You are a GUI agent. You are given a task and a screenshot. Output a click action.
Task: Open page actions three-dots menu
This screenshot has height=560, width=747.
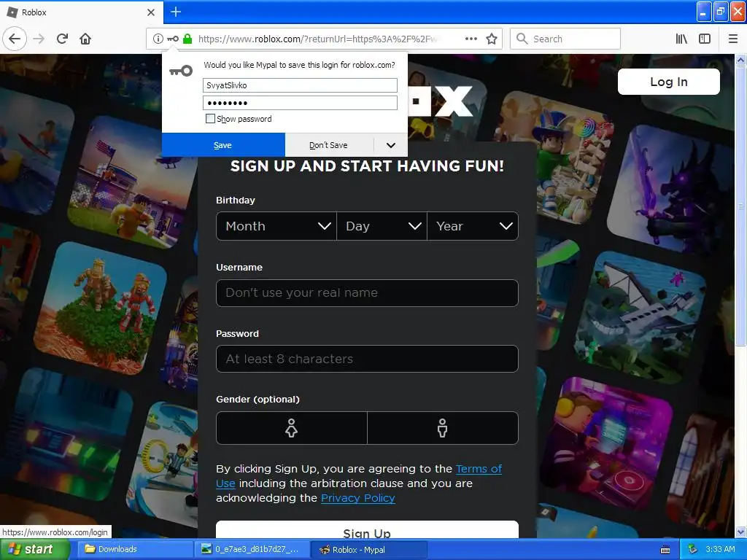click(x=471, y=39)
